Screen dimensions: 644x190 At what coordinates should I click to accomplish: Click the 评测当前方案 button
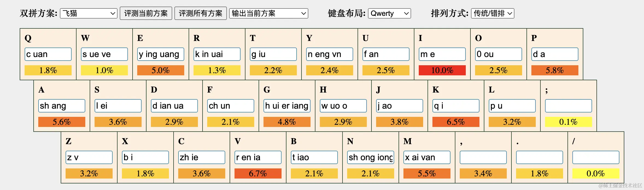146,13
